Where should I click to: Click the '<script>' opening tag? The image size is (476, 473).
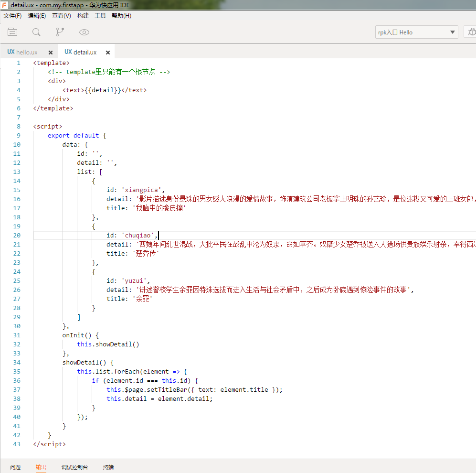tap(48, 127)
